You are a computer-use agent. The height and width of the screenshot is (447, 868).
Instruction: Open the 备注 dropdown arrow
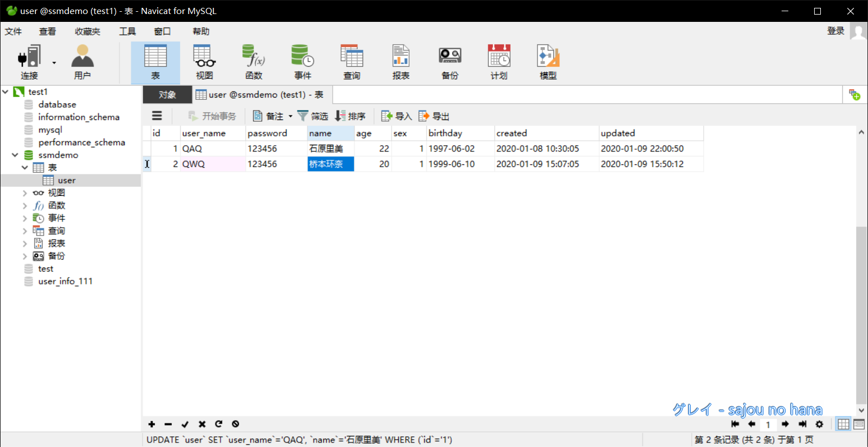(290, 116)
